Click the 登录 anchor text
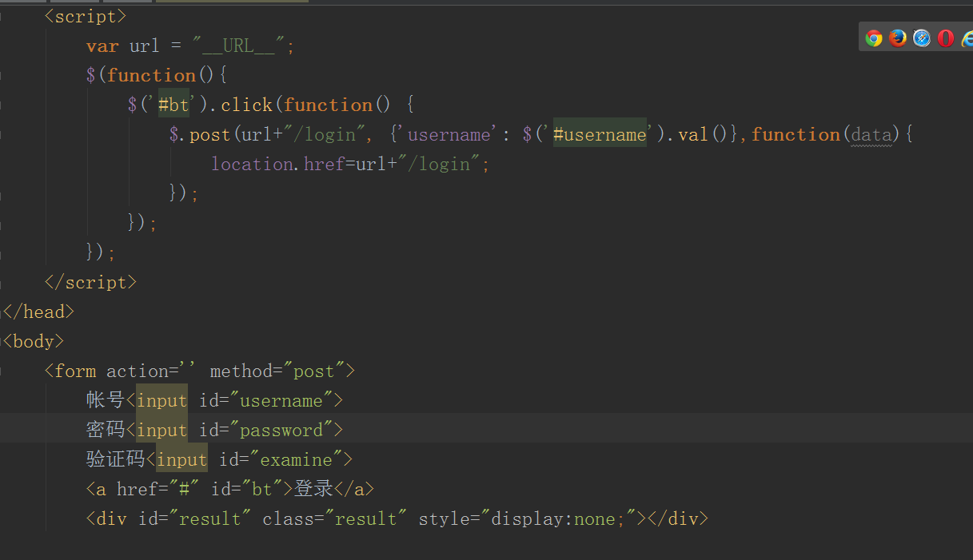 click(x=314, y=489)
